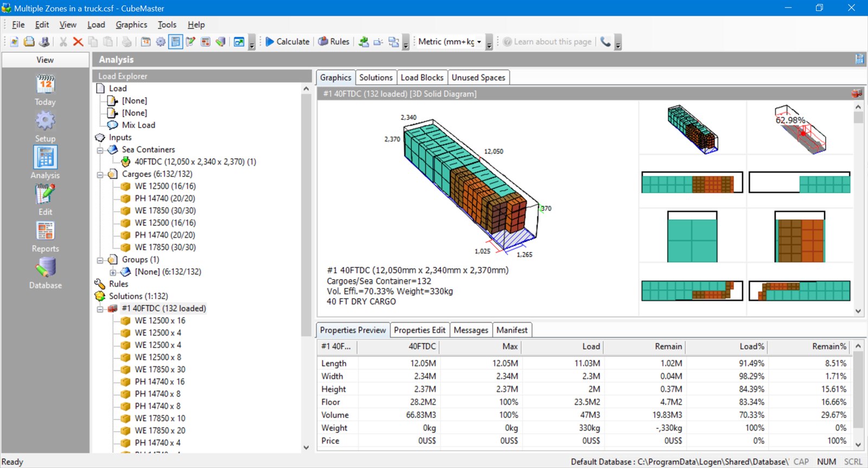Collapse the Groups (1) tree node

click(100, 260)
